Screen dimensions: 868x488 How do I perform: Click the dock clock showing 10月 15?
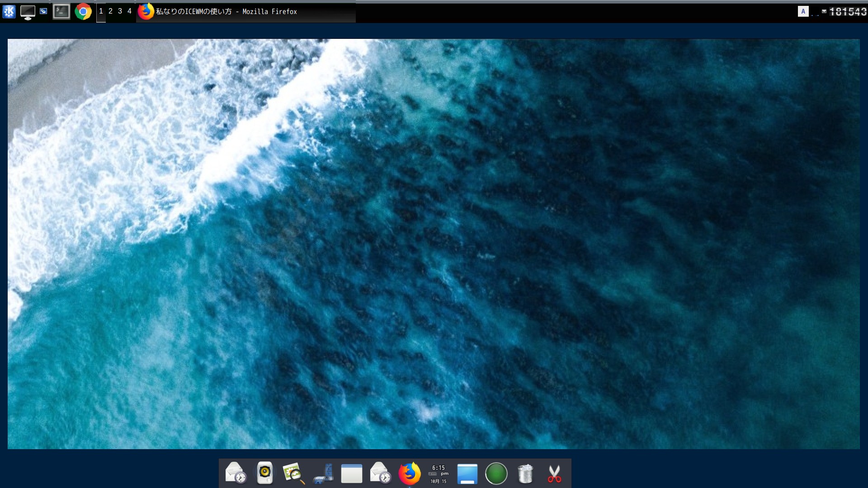point(438,474)
